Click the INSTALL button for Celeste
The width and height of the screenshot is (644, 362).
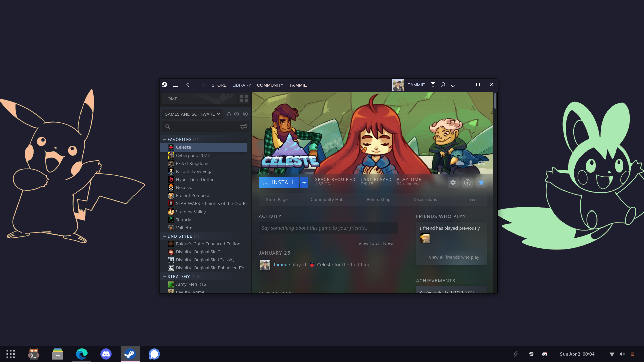[x=279, y=182]
